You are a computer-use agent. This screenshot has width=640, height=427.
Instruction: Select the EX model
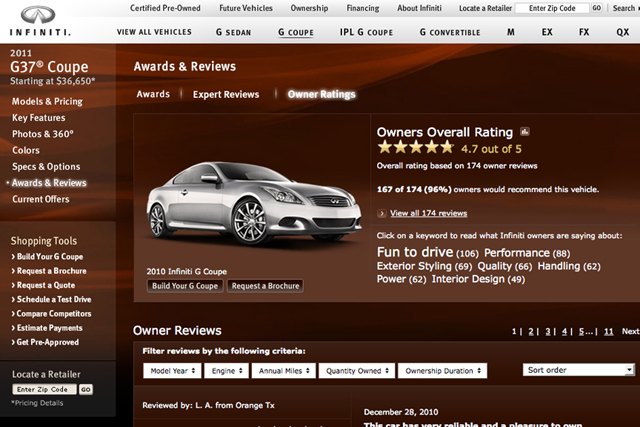[547, 32]
